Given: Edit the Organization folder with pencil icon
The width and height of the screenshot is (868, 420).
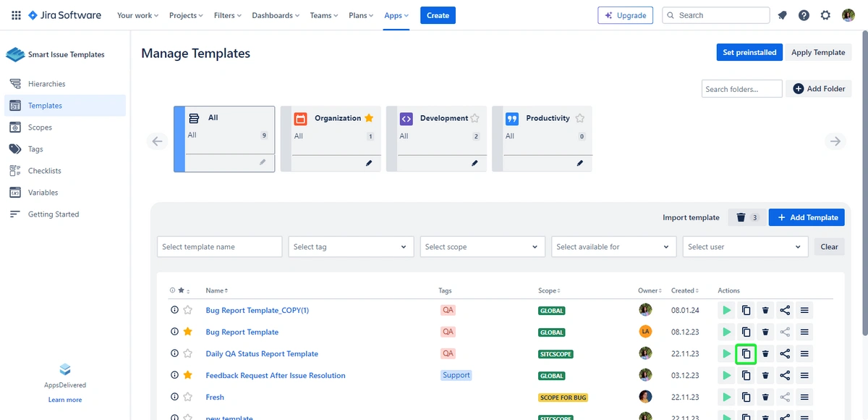Looking at the screenshot, I should [x=369, y=163].
